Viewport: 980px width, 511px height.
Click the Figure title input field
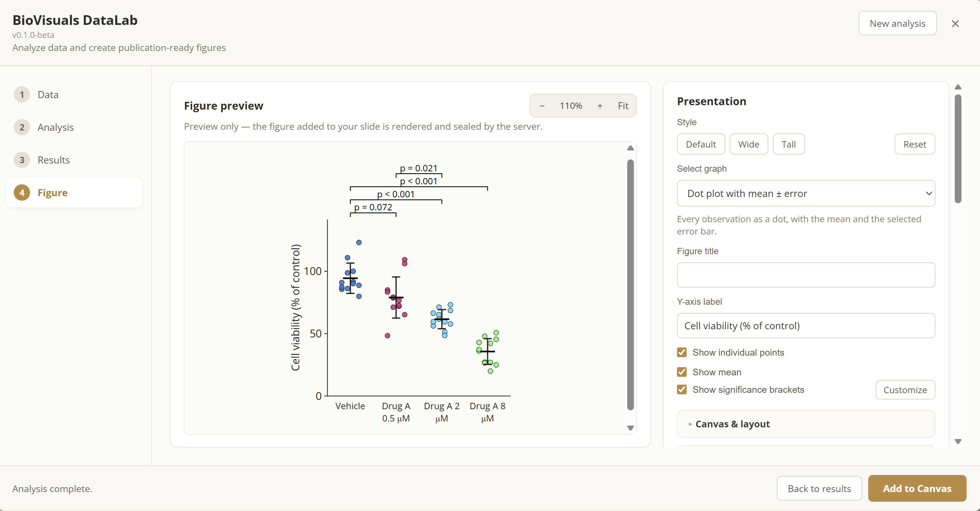(x=806, y=275)
